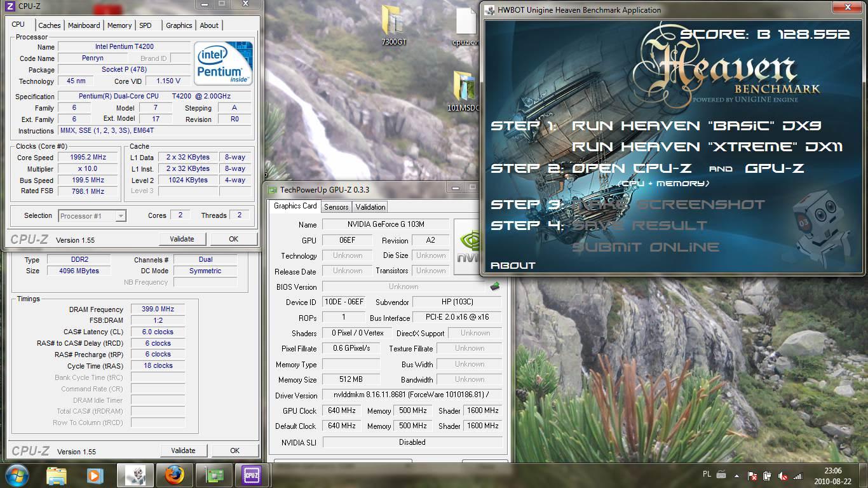This screenshot has width=868, height=488.
Task: Click the GPU-Z title bar icon
Action: (273, 189)
